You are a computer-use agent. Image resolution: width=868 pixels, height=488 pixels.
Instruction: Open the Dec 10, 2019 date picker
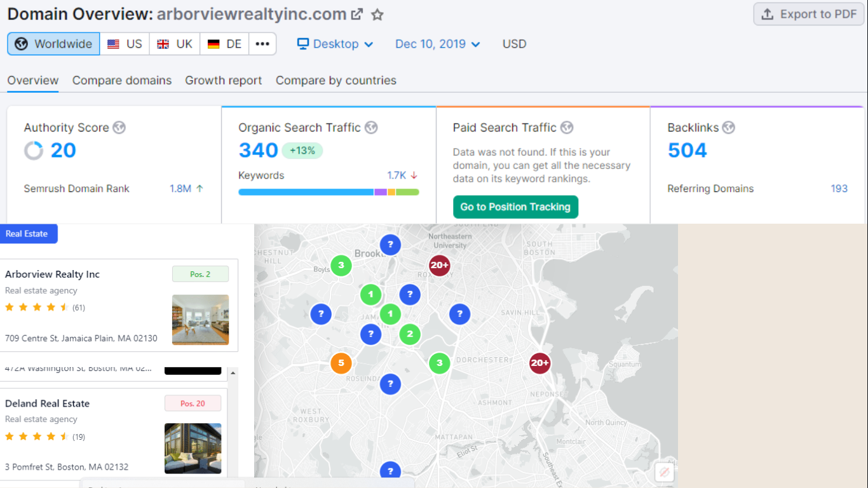tap(438, 44)
